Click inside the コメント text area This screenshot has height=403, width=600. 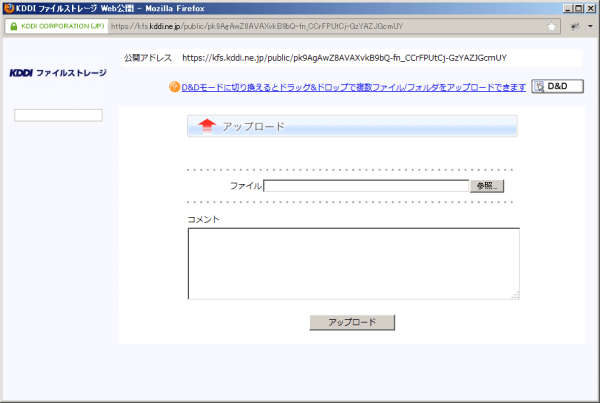tap(353, 263)
